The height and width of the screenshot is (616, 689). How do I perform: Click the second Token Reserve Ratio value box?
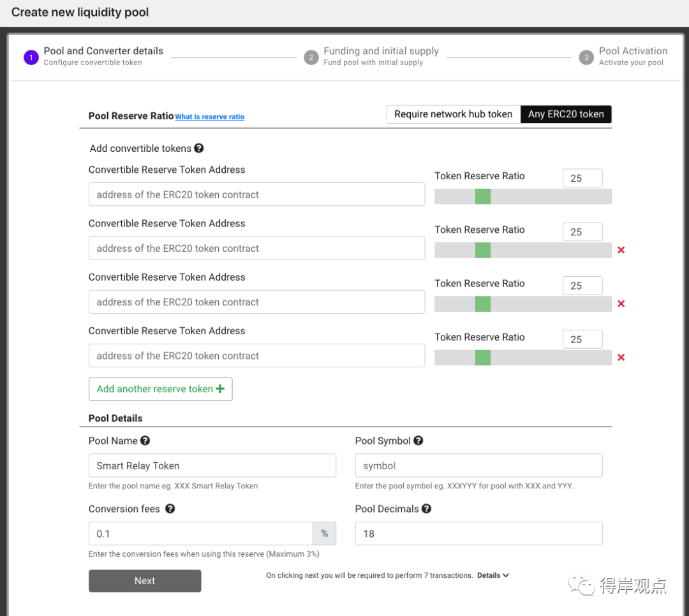[582, 231]
